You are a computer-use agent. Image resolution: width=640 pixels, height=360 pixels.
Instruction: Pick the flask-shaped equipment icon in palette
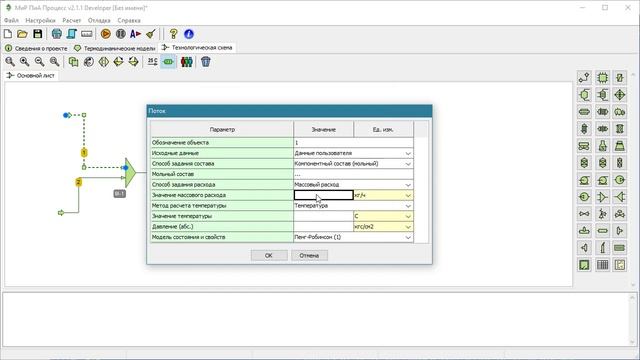602,146
